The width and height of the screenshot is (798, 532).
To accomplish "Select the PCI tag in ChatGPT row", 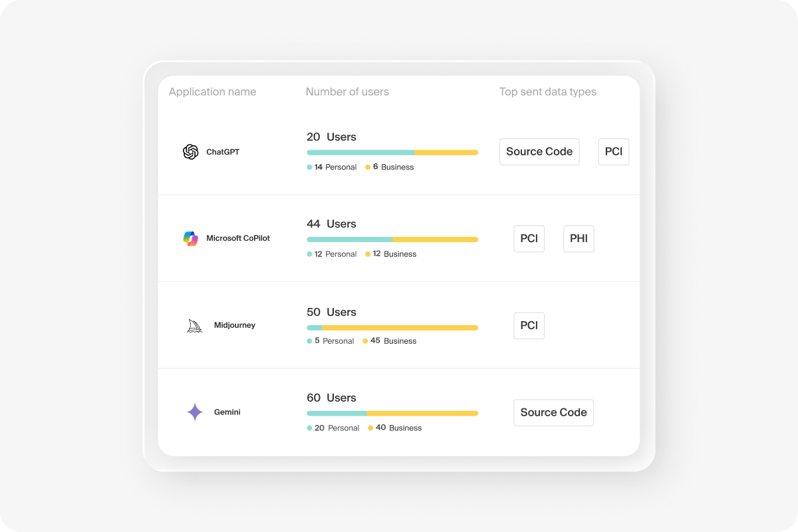I will pyautogui.click(x=614, y=152).
